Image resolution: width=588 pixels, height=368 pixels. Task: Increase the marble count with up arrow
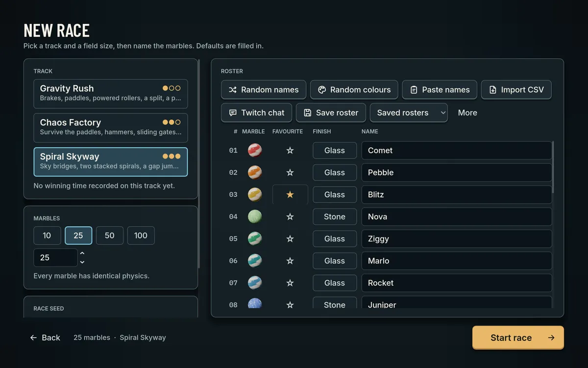click(x=82, y=253)
